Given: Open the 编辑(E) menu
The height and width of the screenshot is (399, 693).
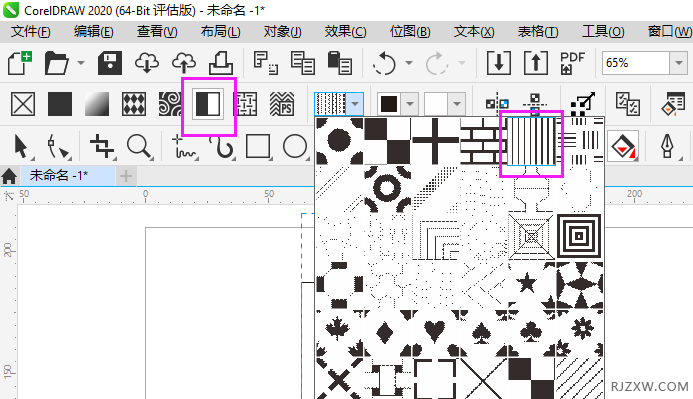Looking at the screenshot, I should tap(94, 31).
